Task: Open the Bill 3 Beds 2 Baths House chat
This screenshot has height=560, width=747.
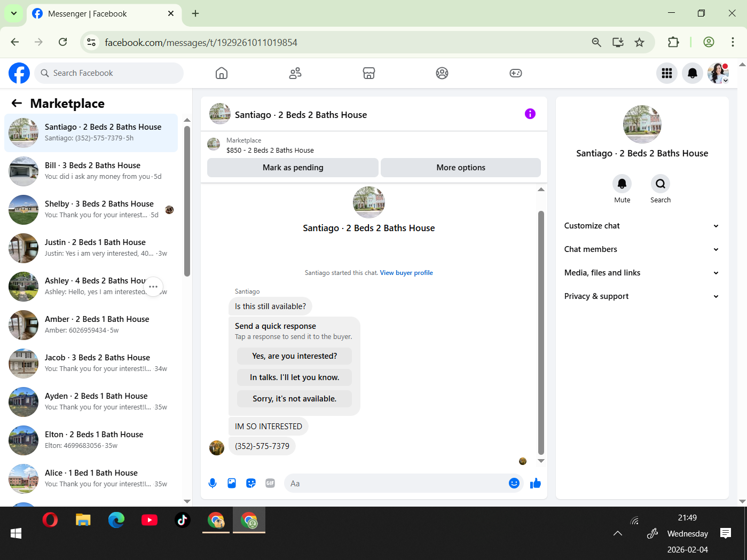Action: (x=91, y=171)
